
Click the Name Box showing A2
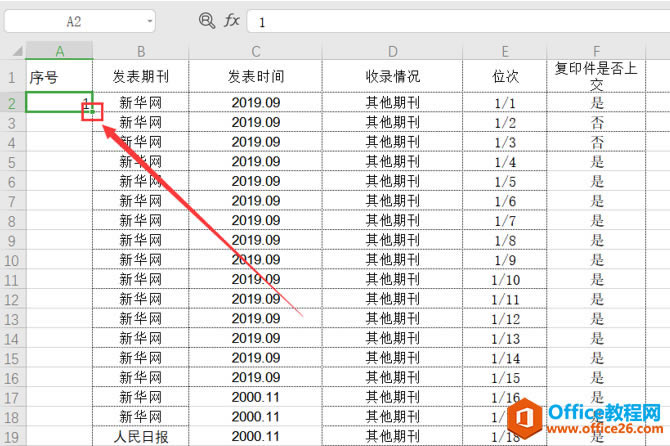pyautogui.click(x=79, y=21)
